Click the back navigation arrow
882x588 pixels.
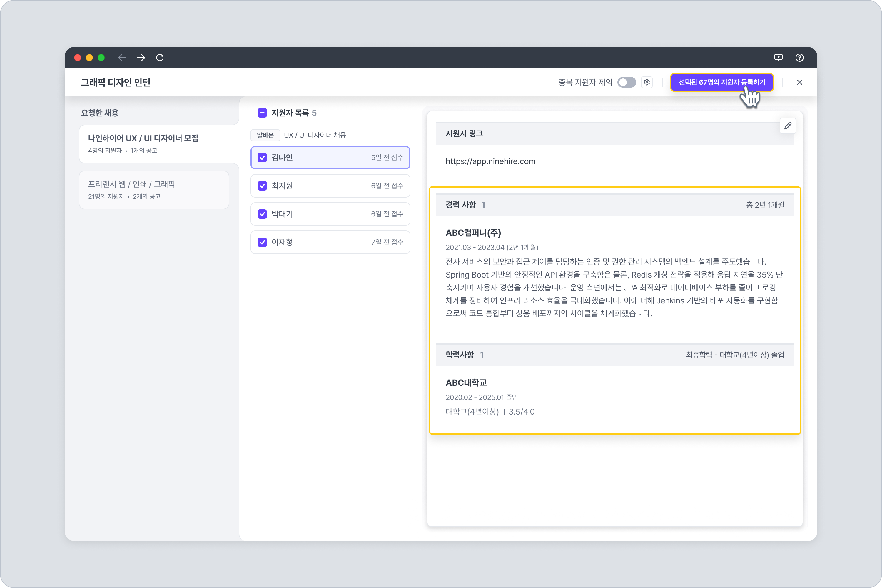click(x=122, y=57)
